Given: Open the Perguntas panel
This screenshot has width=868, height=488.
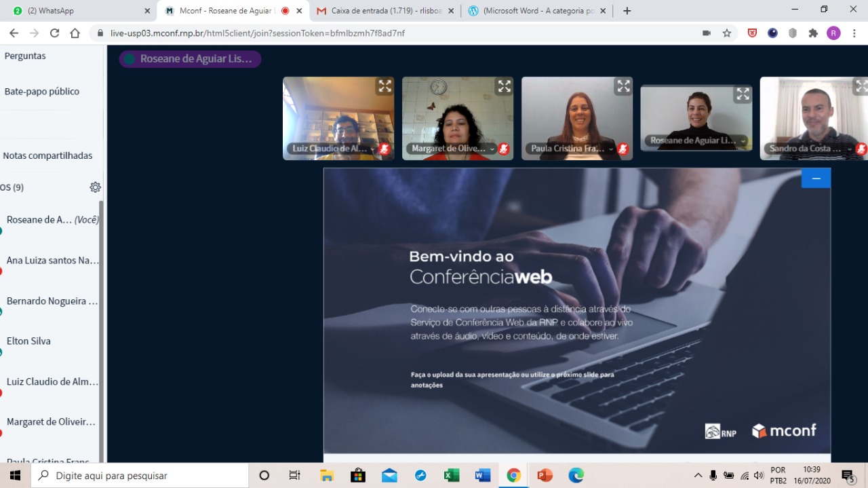Looking at the screenshot, I should point(25,56).
